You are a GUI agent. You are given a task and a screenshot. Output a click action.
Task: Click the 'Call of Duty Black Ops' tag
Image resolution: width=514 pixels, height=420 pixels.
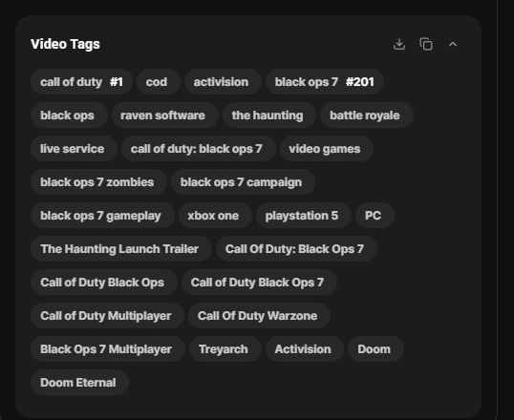pyautogui.click(x=104, y=283)
